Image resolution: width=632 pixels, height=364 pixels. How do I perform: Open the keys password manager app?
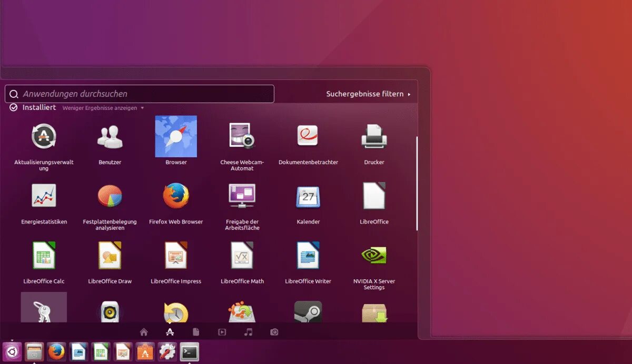(x=44, y=307)
